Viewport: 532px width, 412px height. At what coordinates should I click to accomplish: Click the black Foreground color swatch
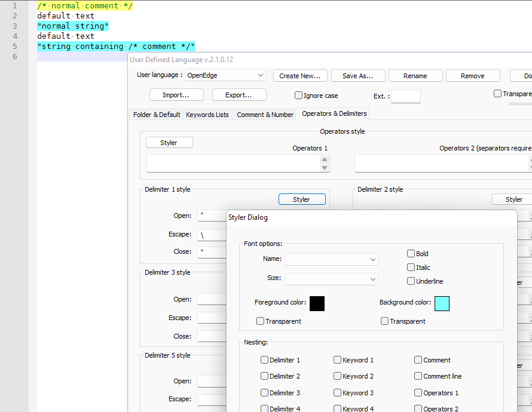[x=317, y=303]
